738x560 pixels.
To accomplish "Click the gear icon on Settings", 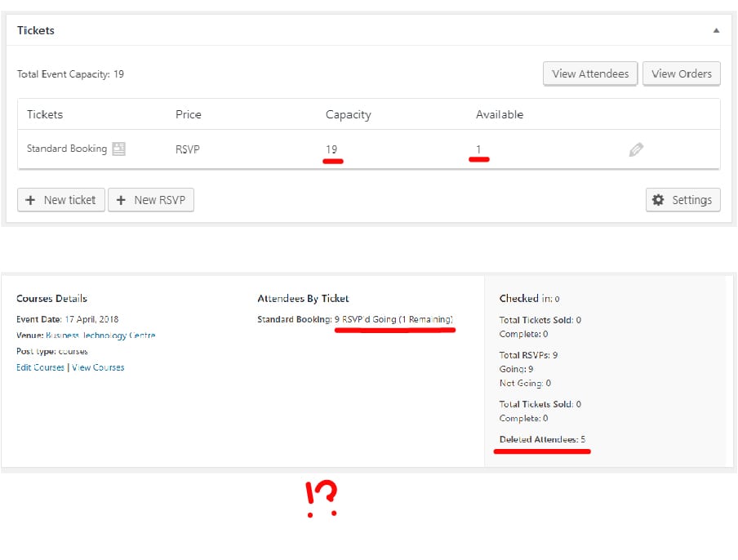I will click(x=658, y=200).
